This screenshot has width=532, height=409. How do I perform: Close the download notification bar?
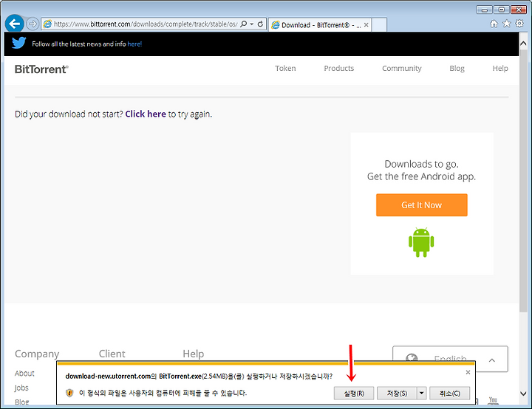468,372
